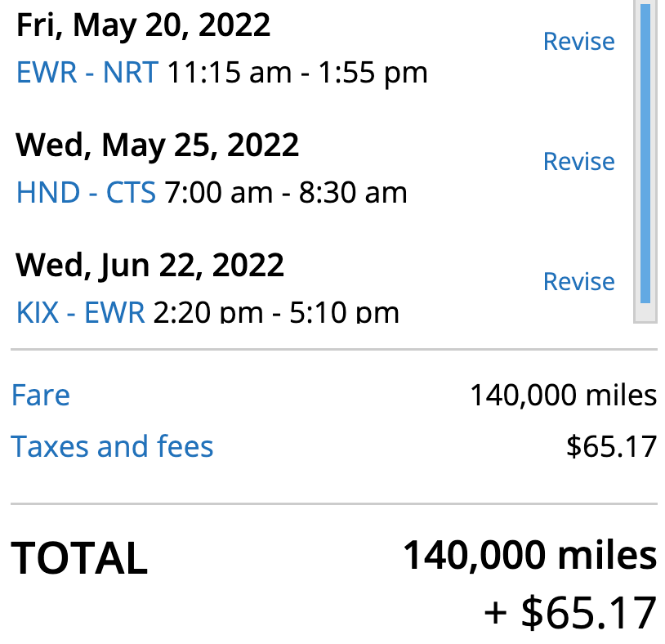Open the EWR - NRT flight details

pos(86,72)
